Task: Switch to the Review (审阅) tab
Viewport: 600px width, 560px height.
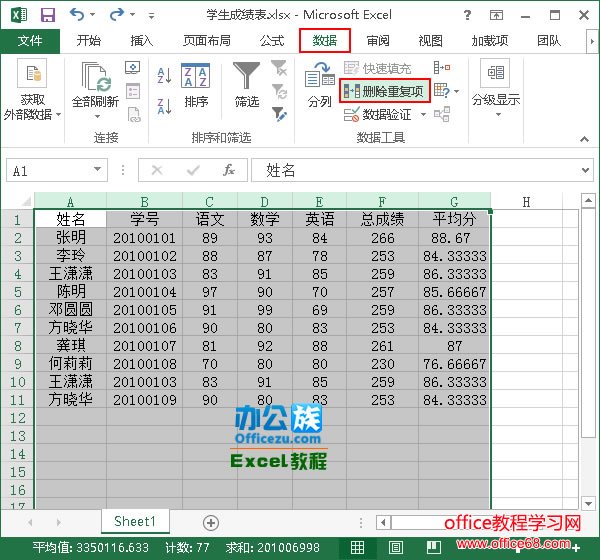Action: [378, 41]
